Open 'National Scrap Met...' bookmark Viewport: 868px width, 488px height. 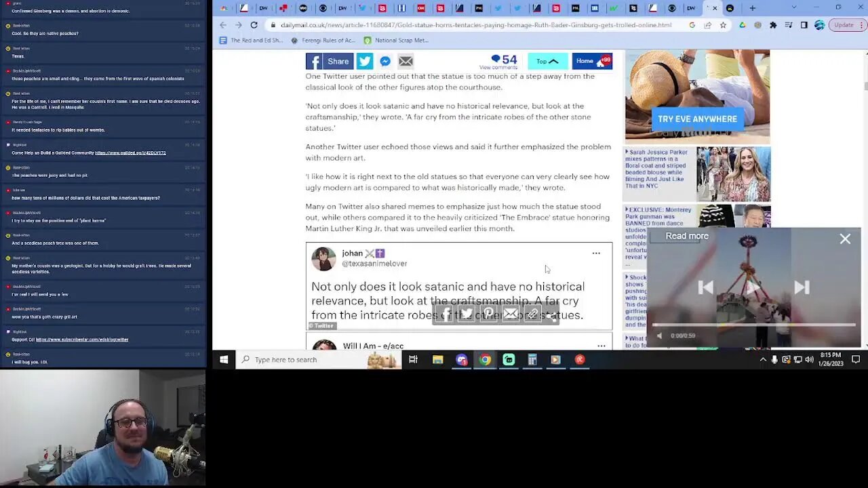[x=396, y=40]
